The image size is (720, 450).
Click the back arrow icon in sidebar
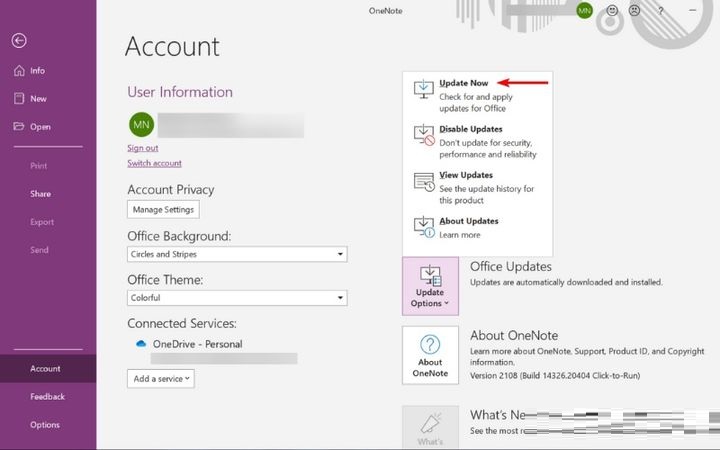[x=19, y=41]
